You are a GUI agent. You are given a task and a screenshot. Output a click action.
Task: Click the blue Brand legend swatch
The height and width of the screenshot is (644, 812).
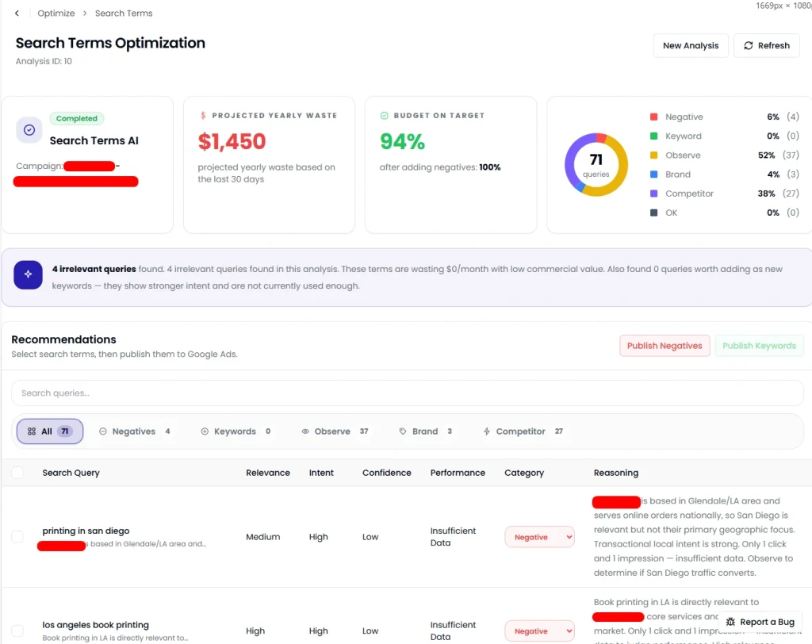[x=654, y=174]
